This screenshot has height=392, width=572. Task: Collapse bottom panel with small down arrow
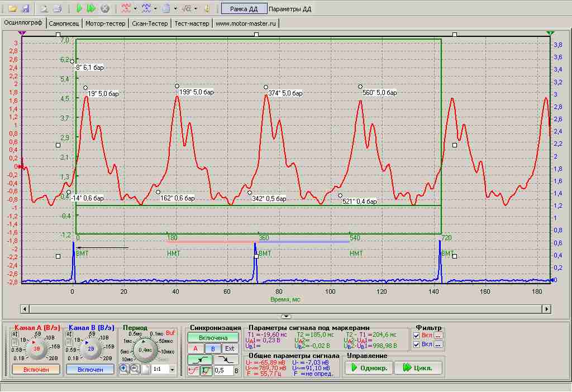tap(286, 317)
